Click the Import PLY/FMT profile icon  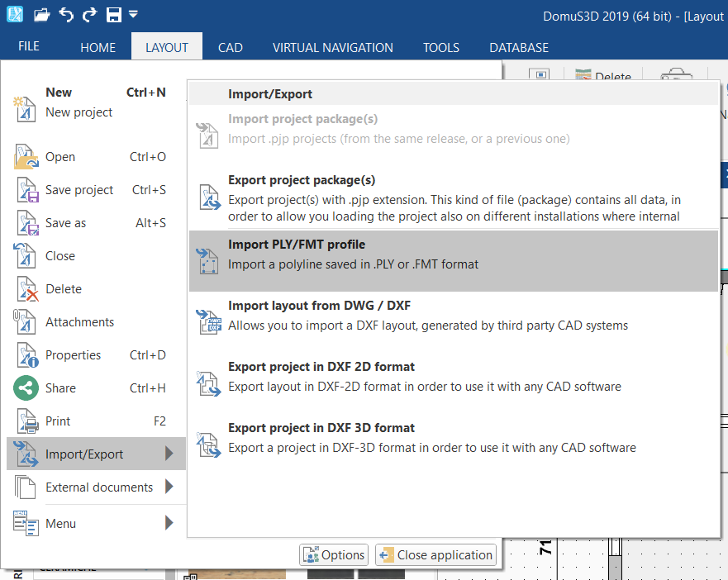(207, 261)
